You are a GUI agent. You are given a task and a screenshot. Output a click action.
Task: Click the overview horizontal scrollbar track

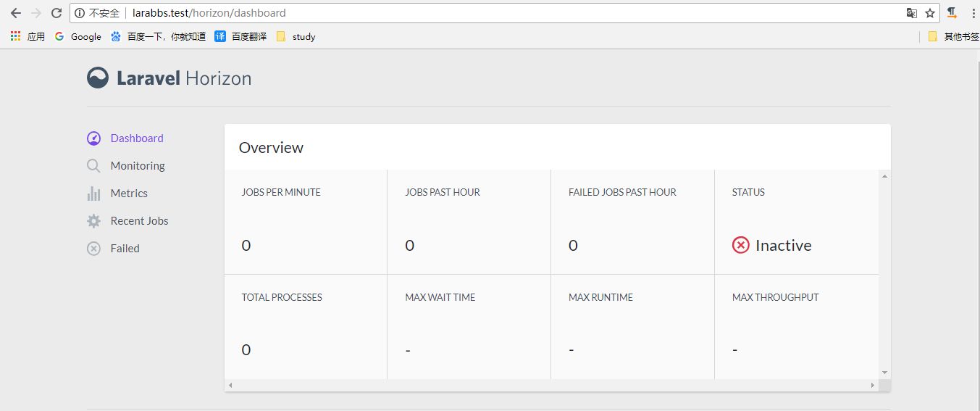pos(552,385)
